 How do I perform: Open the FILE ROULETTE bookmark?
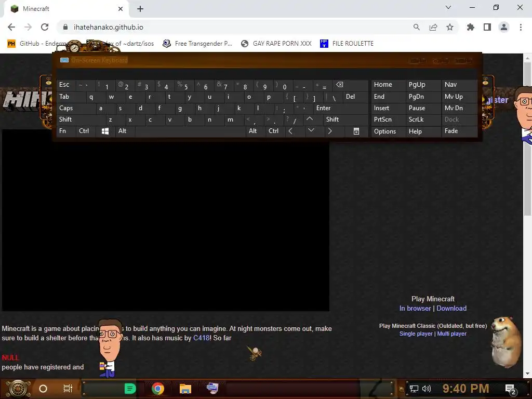point(347,44)
